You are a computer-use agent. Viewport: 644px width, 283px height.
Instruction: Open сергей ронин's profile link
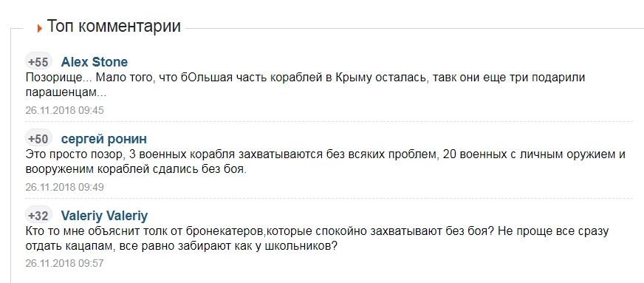tap(104, 139)
